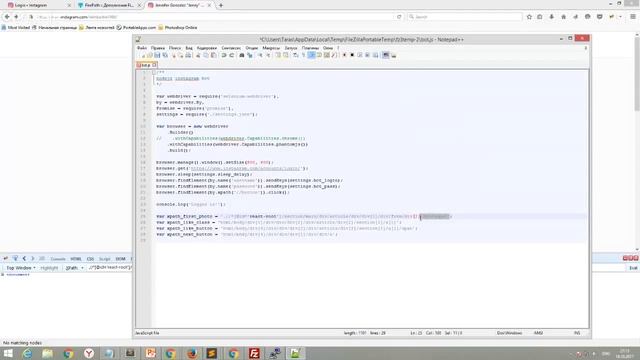Viewport: 640px width, 360px height.
Task: Click the Undo arrow in Notepad++ toolbar
Action: coord(224,55)
